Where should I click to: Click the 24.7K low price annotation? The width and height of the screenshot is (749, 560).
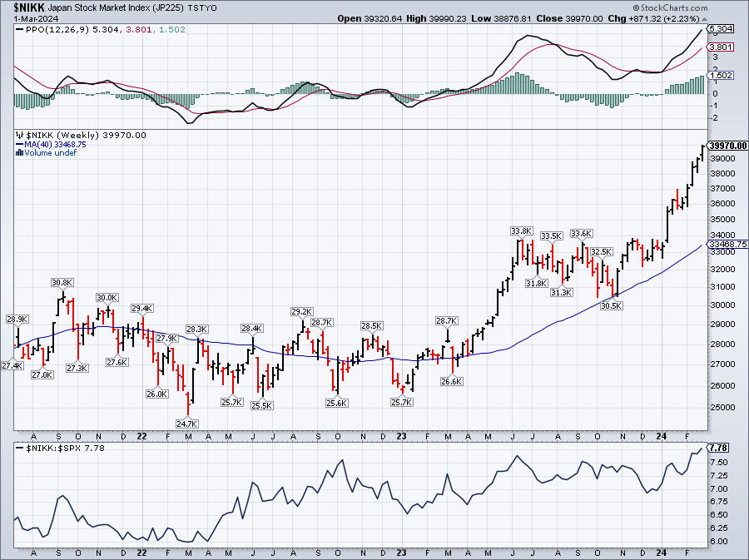point(186,423)
